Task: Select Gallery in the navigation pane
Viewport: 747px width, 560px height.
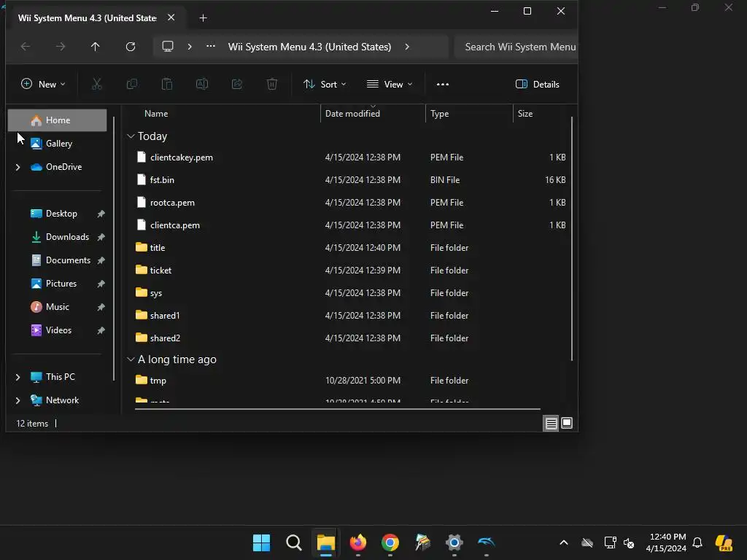Action: (57, 144)
